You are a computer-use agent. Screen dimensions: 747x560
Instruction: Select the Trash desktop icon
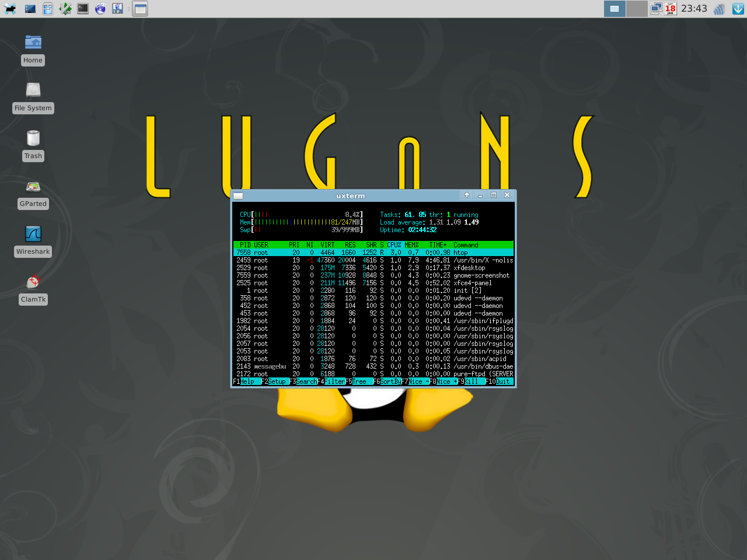click(33, 145)
